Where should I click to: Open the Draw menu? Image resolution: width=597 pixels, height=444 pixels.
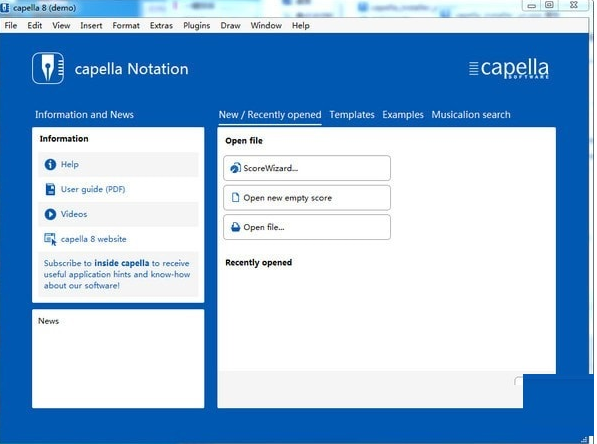point(230,26)
